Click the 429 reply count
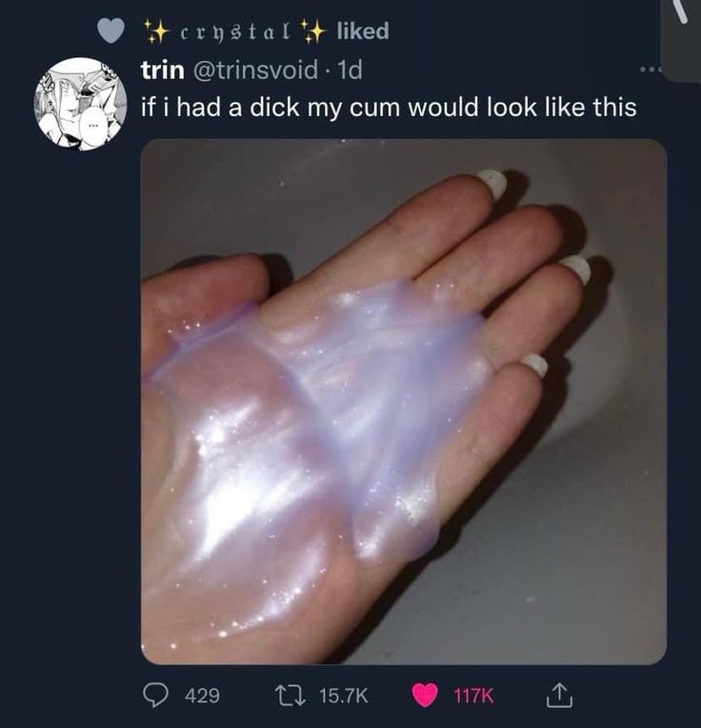Image resolution: width=701 pixels, height=728 pixels. coord(202,696)
